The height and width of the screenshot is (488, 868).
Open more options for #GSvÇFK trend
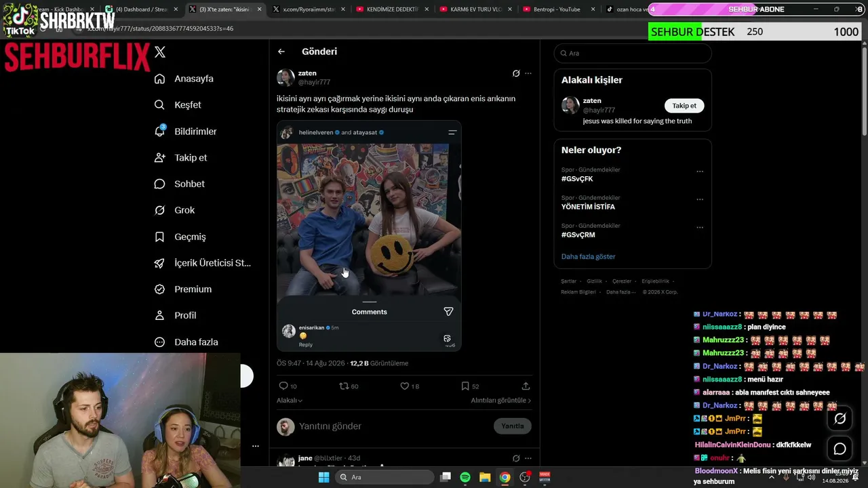[700, 171]
